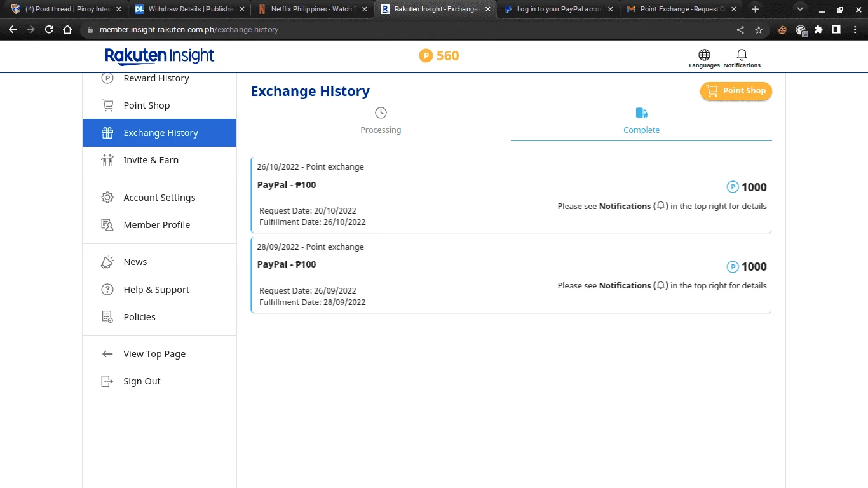Click the yellow Point Shop button
Screen dimensions: 868x488
[x=736, y=91]
